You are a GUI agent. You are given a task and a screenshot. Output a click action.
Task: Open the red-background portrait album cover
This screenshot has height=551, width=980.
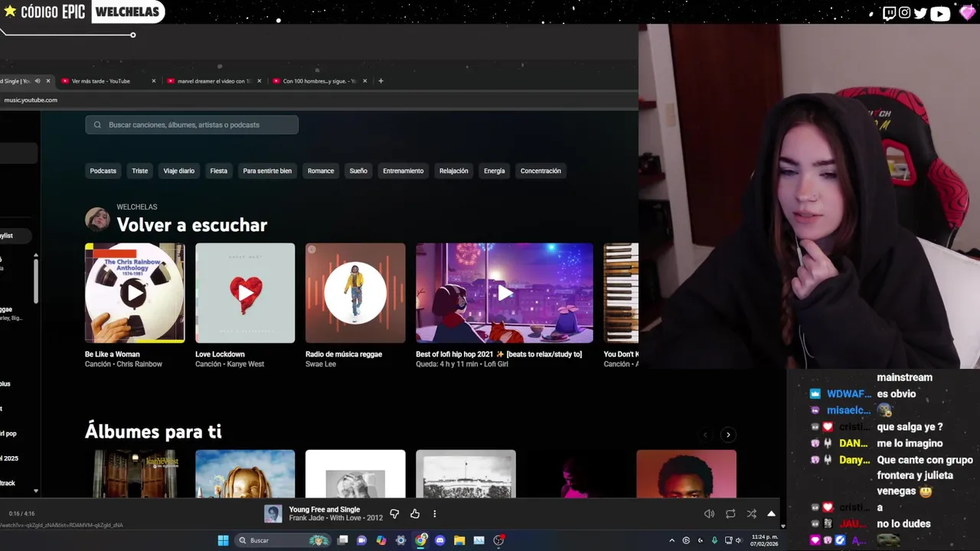[686, 474]
